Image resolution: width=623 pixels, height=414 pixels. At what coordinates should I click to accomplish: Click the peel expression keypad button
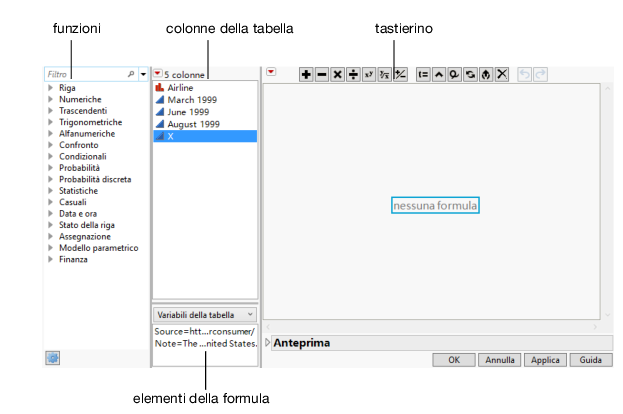[486, 74]
